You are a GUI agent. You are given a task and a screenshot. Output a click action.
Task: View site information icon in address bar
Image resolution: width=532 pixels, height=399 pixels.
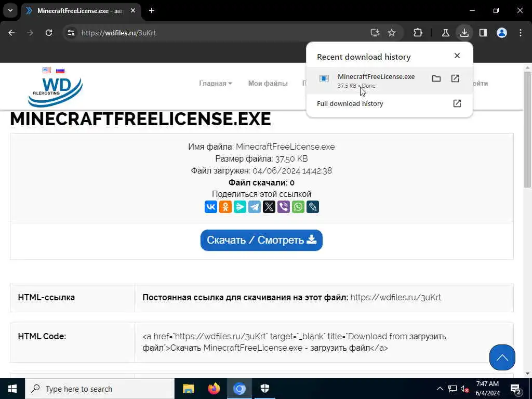coord(71,33)
